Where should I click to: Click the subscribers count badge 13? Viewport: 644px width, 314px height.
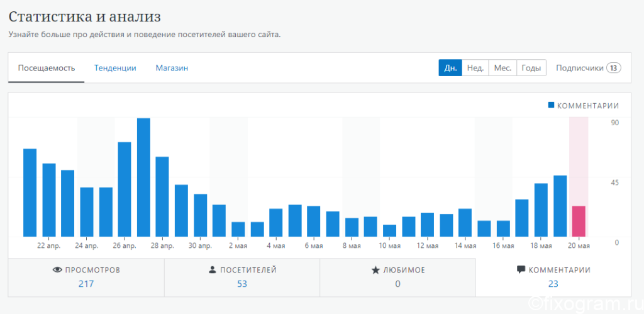coord(614,68)
